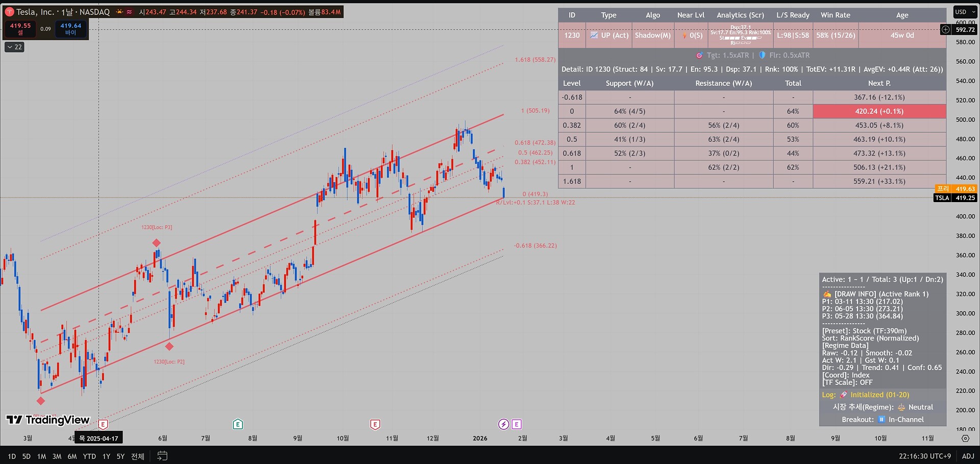Screen dimensions: 980x464
Task: Click the purple lightning event marker
Action: pos(503,424)
